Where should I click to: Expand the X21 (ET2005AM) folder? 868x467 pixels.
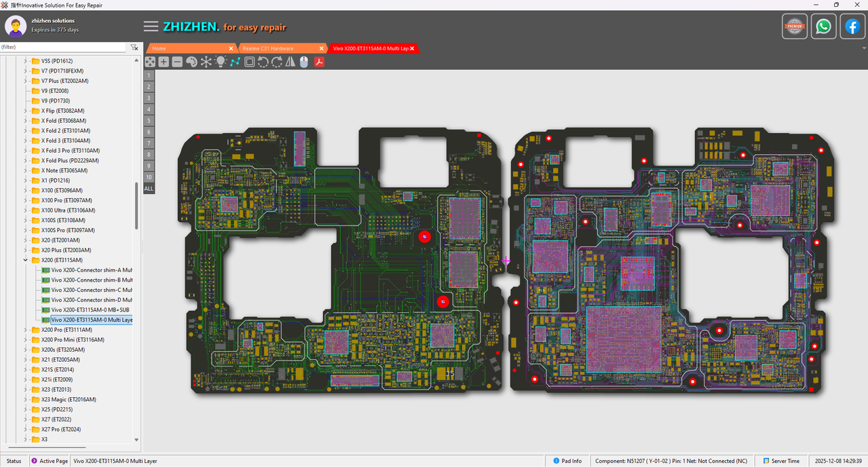(x=26, y=360)
